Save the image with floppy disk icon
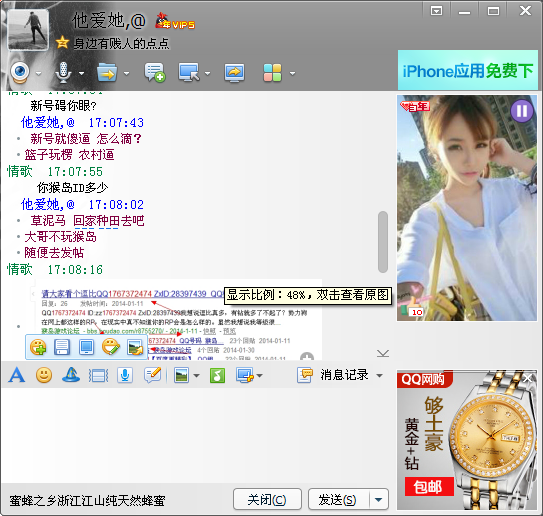This screenshot has height=516, width=543. (62, 347)
